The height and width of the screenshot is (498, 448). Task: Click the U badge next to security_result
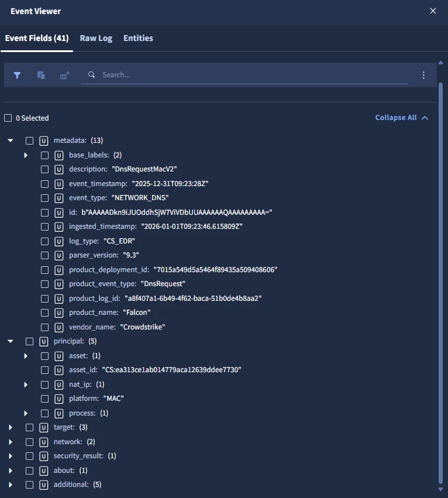pyautogui.click(x=44, y=456)
